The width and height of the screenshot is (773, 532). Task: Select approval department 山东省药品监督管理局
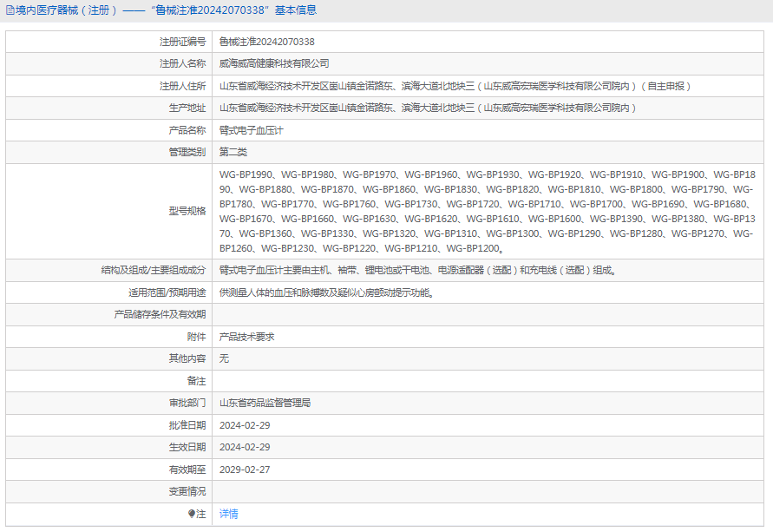[x=265, y=403]
